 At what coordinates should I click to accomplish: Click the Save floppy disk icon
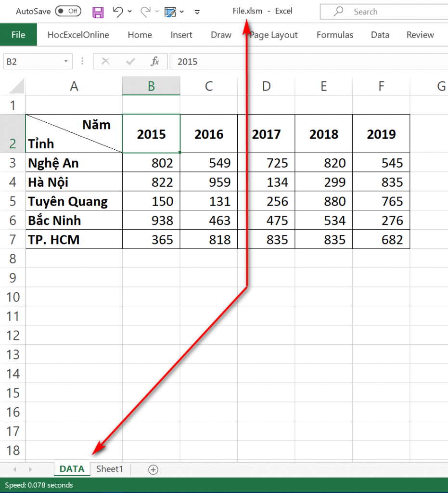pos(98,12)
